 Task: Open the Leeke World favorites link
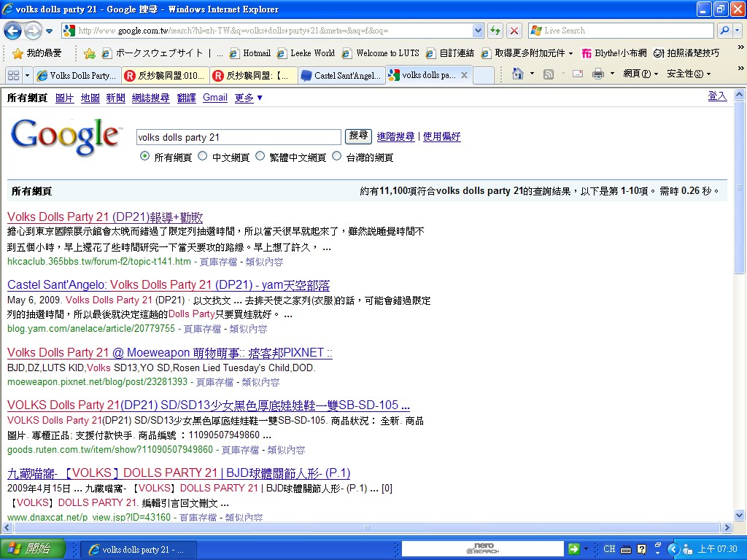point(306,53)
